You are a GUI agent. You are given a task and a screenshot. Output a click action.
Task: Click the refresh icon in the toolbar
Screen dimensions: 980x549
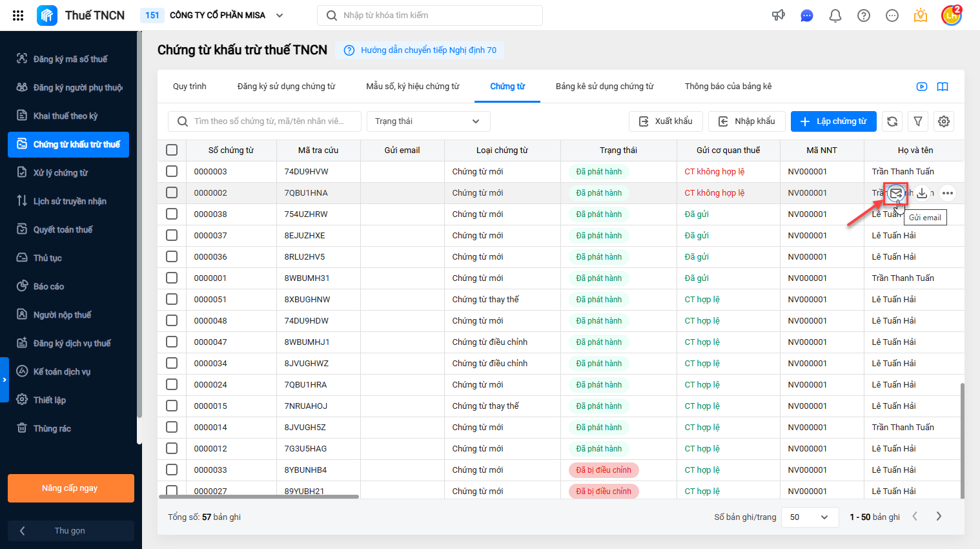[892, 121]
